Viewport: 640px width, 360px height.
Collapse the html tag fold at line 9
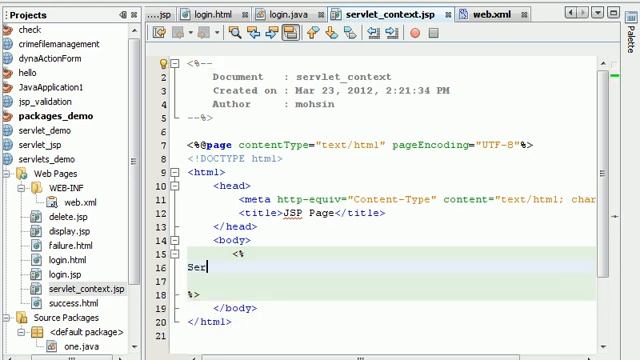point(175,172)
